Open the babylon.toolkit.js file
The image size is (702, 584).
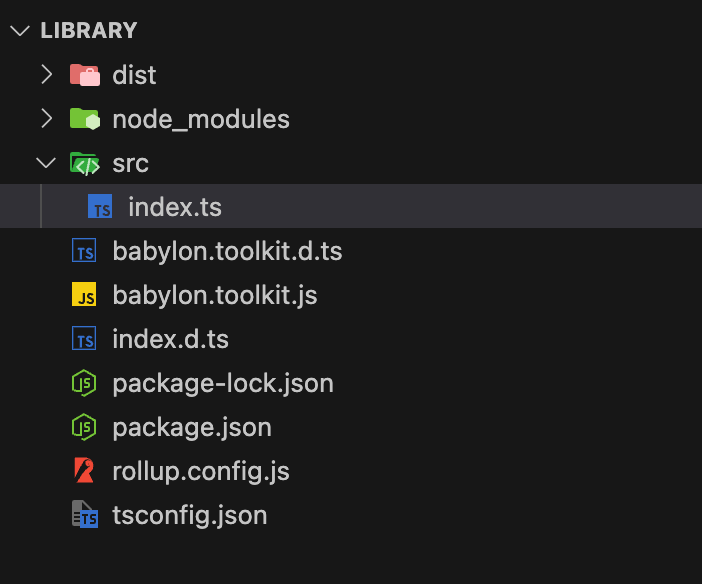(x=351, y=295)
